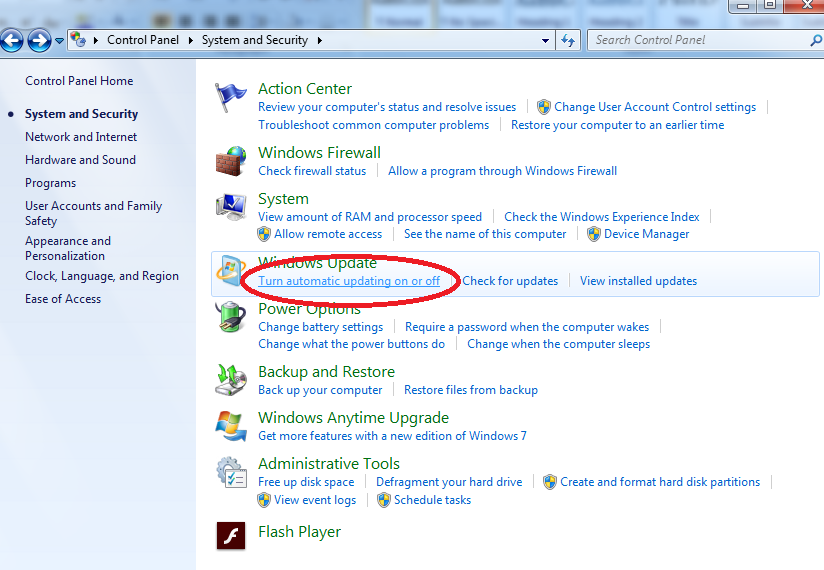View amount of RAM and processor speed
Viewport: 824px width, 570px height.
click(370, 217)
